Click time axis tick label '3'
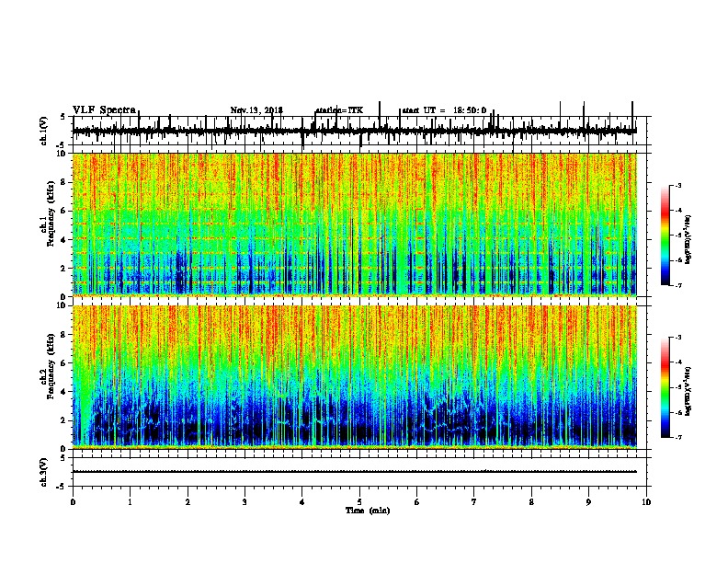Screen dimensions: 728x563 pos(245,501)
